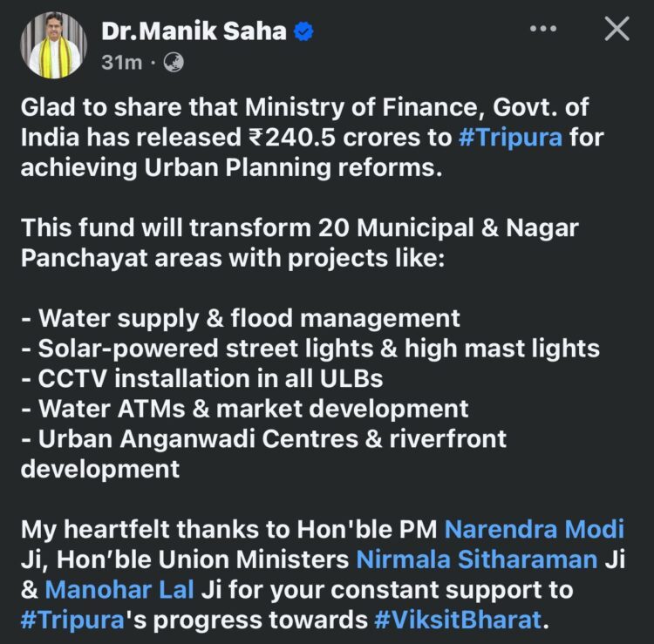
Task: Click the globe public audience icon
Action: coord(174,63)
